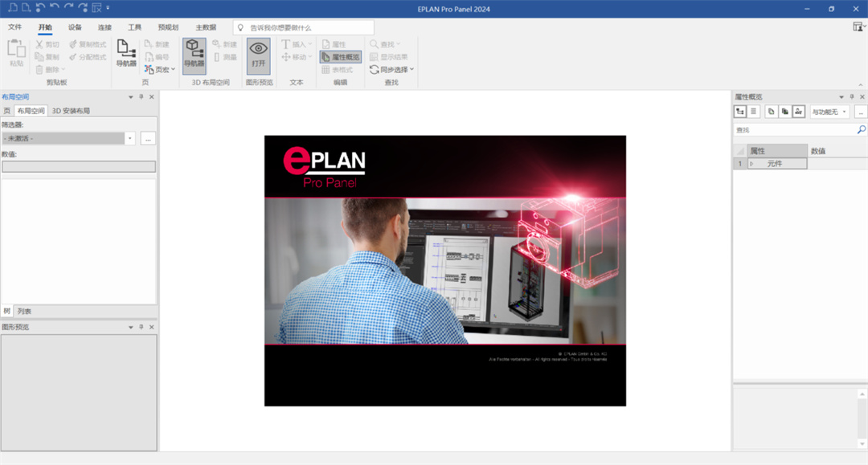Click the 数值 value input field

[x=79, y=166]
